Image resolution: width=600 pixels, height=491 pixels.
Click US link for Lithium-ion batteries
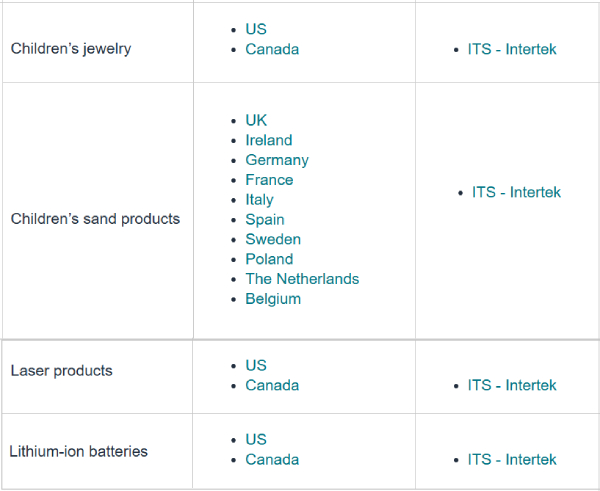point(256,439)
